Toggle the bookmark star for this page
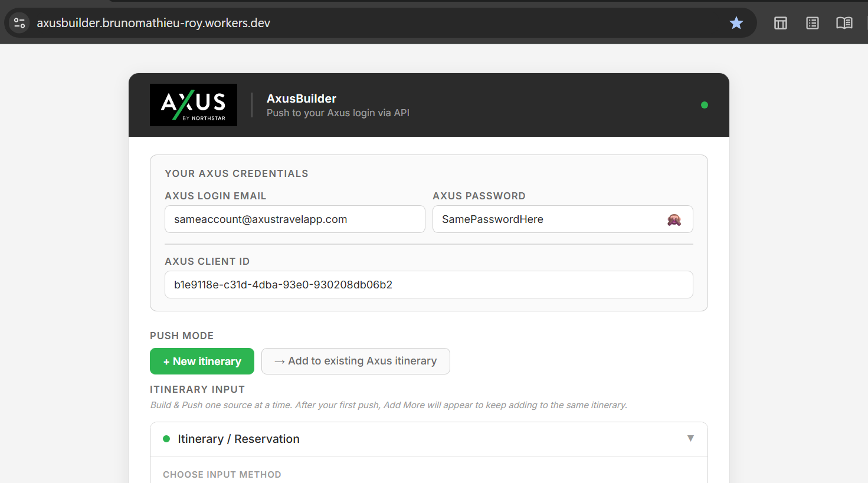868x483 pixels. coord(736,23)
